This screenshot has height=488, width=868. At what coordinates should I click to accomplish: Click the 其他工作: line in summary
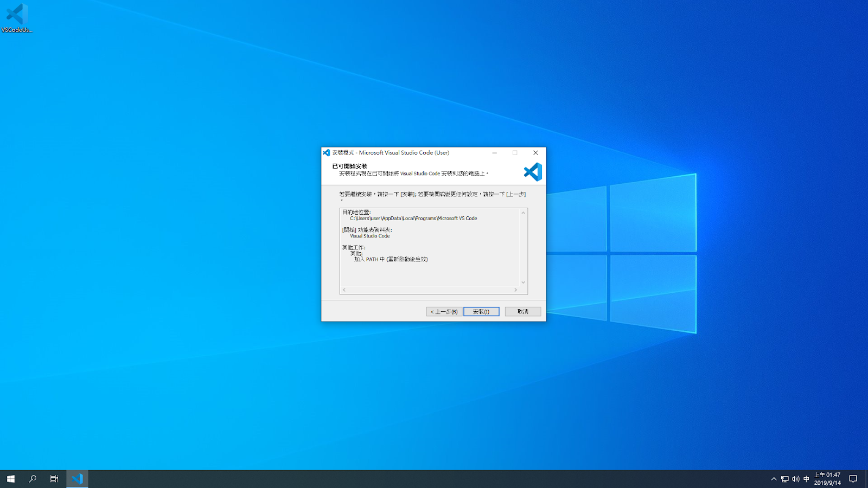point(354,248)
